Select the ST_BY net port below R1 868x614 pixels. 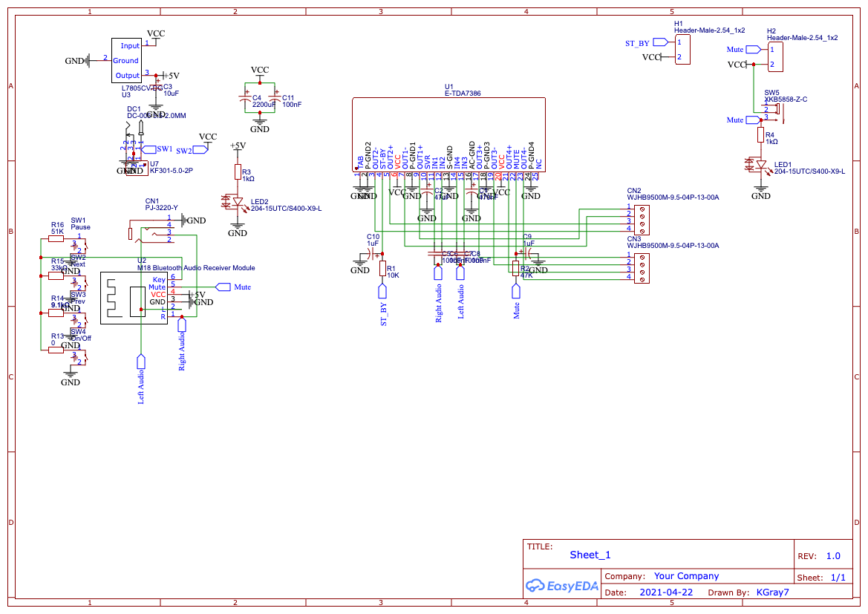click(x=382, y=291)
